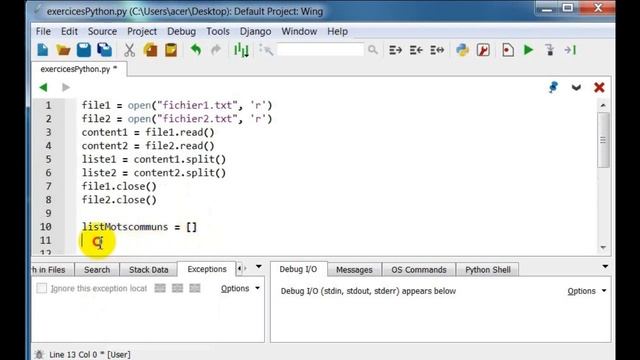Redo the edit with the grey arrow
Viewport: 640px width, 360px height.
(216, 50)
